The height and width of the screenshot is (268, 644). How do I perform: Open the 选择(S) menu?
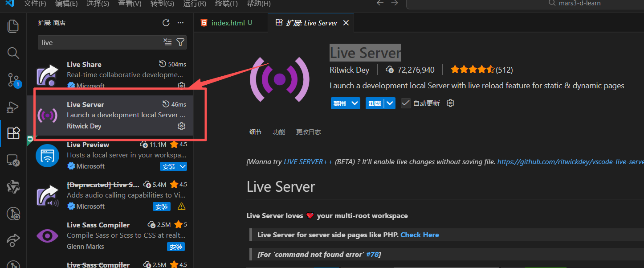(98, 4)
